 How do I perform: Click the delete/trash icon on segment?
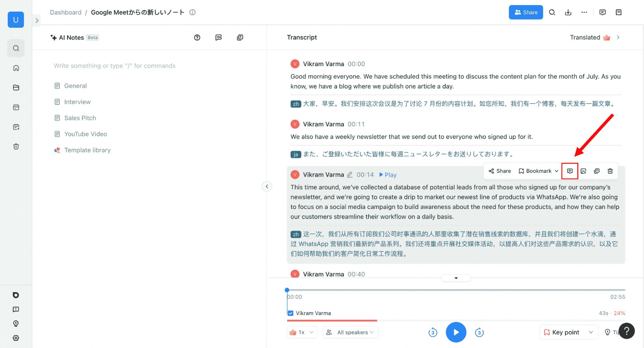click(610, 171)
